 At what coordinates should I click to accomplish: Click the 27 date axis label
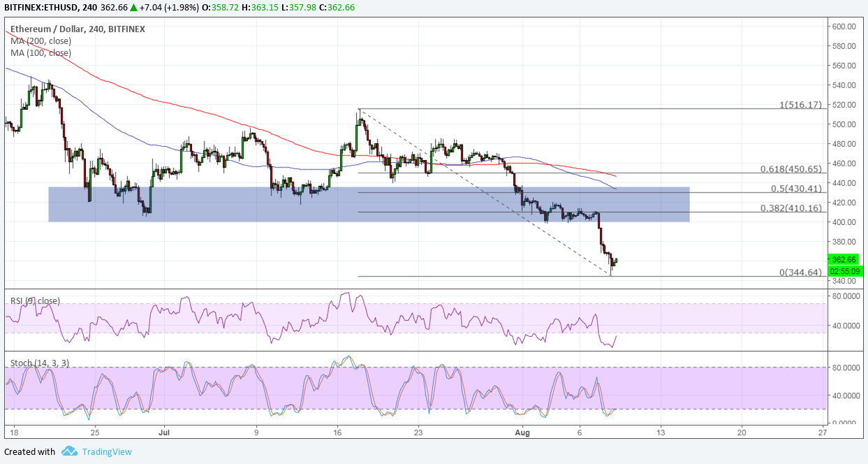point(822,433)
